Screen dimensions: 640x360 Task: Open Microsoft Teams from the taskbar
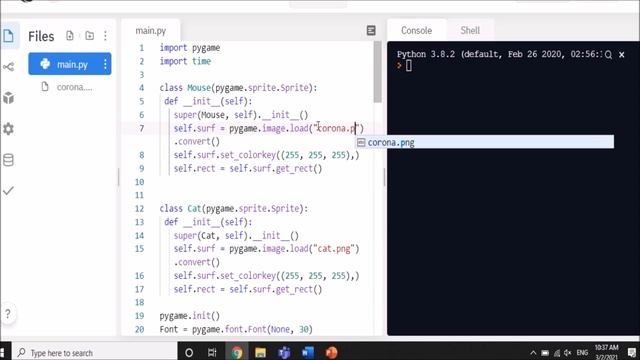pos(284,353)
